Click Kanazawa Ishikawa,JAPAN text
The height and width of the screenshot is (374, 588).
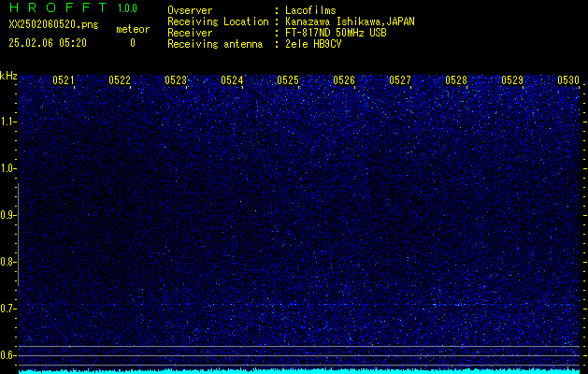[350, 22]
